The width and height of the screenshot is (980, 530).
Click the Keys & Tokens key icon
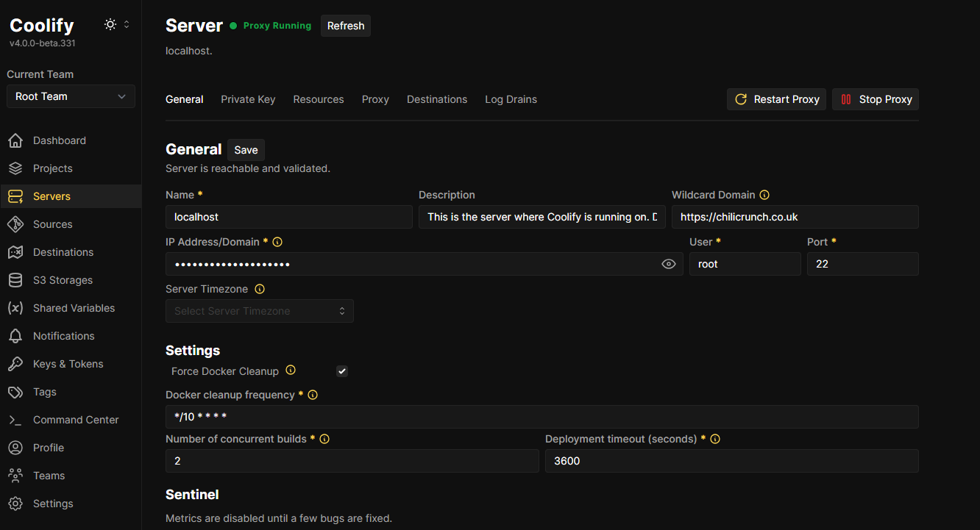(x=15, y=364)
